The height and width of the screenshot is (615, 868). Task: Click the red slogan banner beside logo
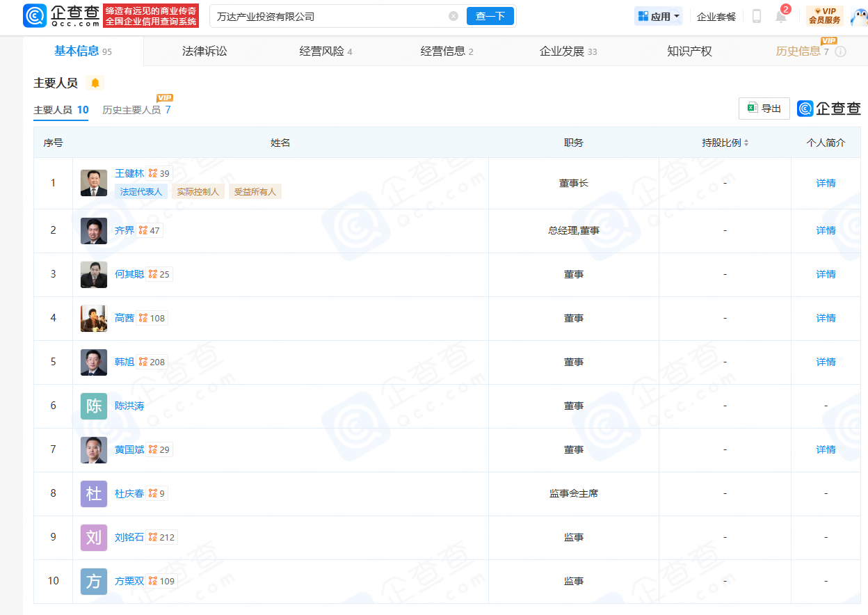pyautogui.click(x=151, y=16)
